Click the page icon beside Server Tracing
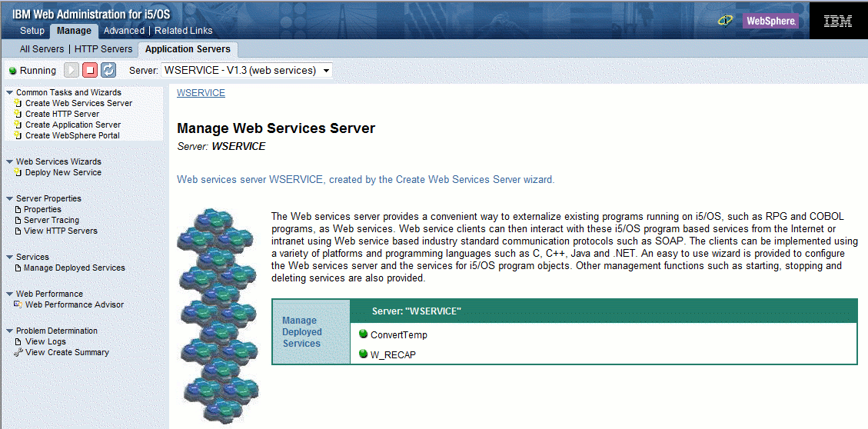 pyautogui.click(x=18, y=221)
